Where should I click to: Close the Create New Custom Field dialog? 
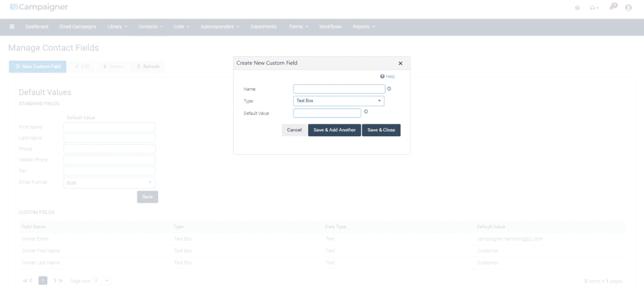(400, 63)
